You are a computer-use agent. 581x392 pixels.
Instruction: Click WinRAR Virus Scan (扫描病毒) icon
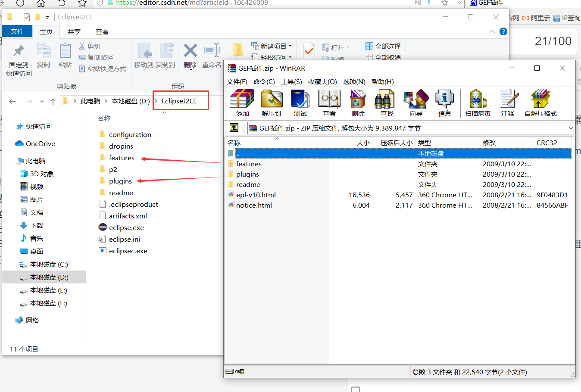(478, 103)
